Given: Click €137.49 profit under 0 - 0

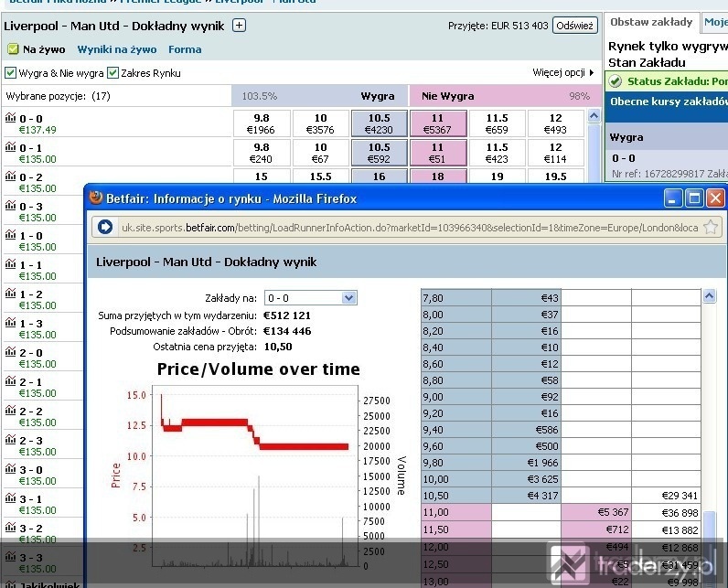Looking at the screenshot, I should click(x=37, y=130).
